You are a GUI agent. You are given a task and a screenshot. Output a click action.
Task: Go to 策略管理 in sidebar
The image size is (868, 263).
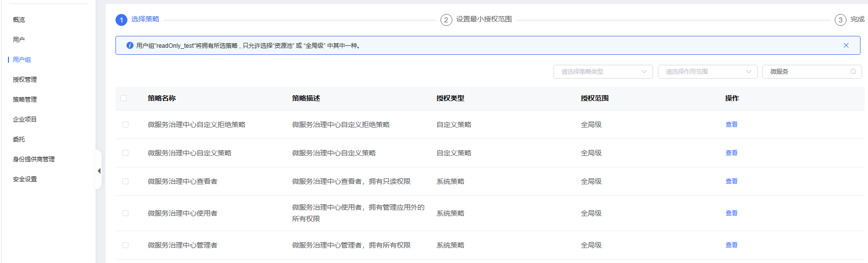25,100
